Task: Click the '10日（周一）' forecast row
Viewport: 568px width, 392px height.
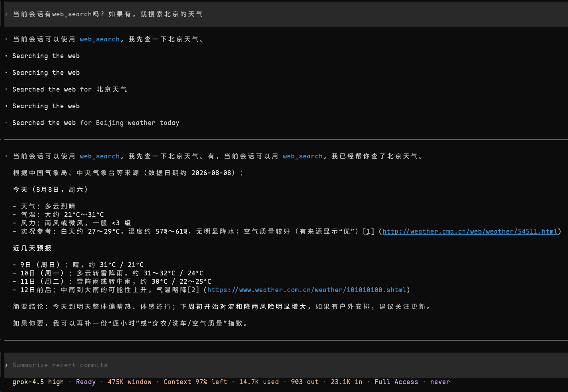Action: tap(108, 273)
